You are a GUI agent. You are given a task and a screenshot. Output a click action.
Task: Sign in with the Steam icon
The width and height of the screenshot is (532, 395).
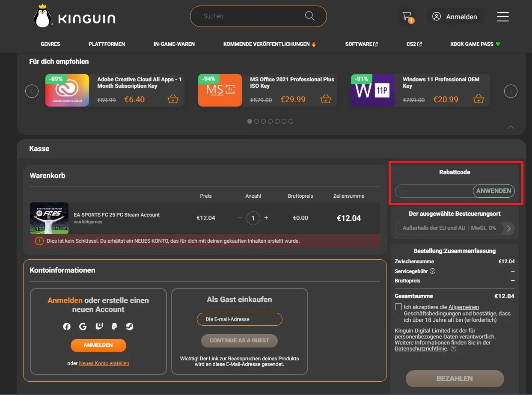130,326
